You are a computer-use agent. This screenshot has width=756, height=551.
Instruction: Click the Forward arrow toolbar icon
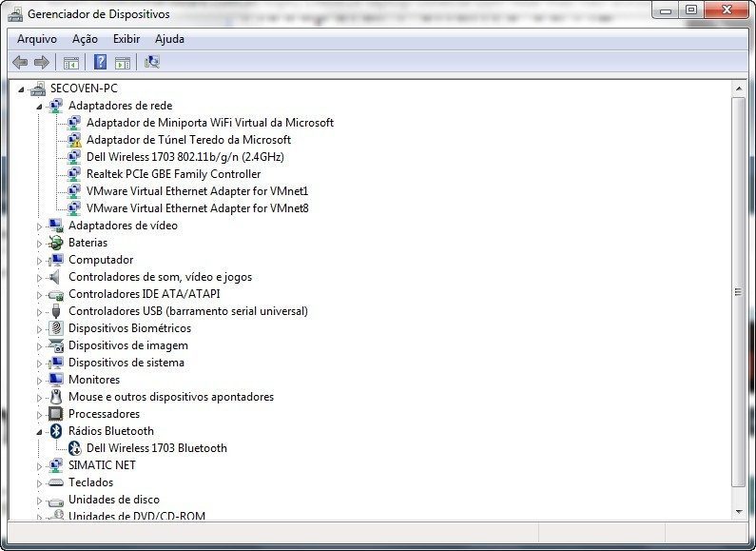point(42,62)
